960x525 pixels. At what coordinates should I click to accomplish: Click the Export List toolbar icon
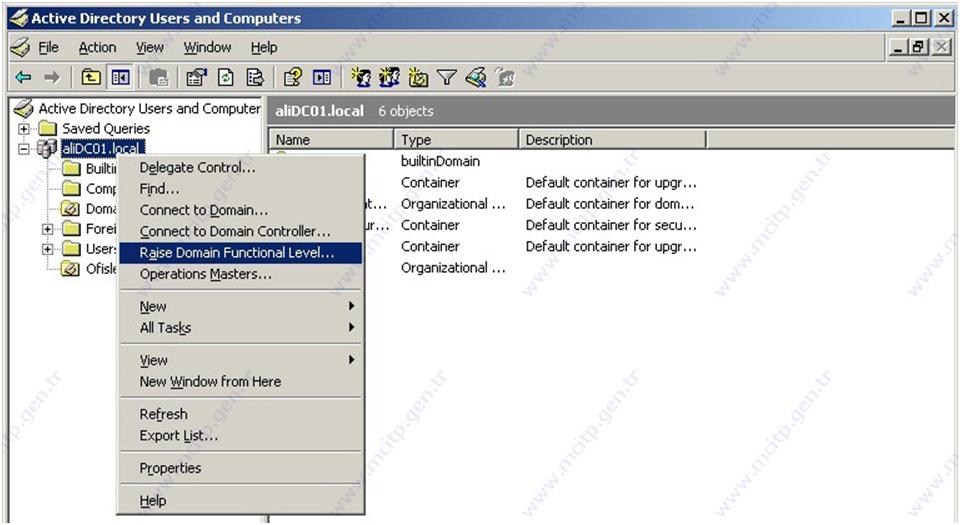(x=255, y=77)
